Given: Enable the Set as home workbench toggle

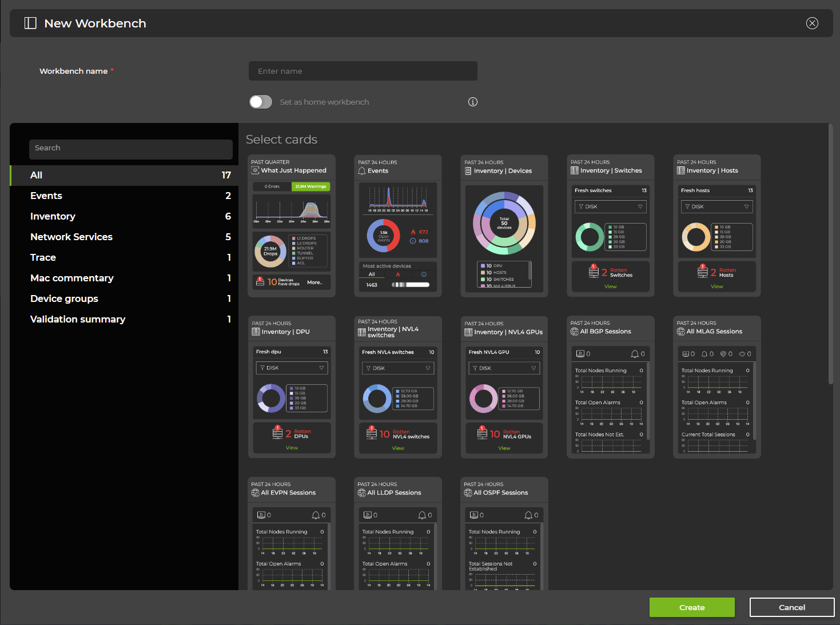Looking at the screenshot, I should click(x=260, y=102).
